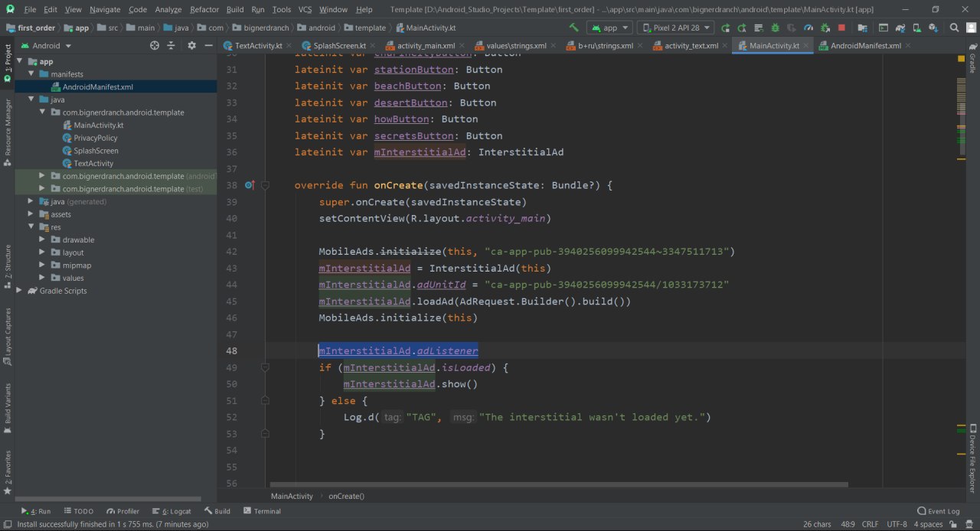The height and width of the screenshot is (531, 980).
Task: Click the Debug app bug icon
Action: coord(775,28)
